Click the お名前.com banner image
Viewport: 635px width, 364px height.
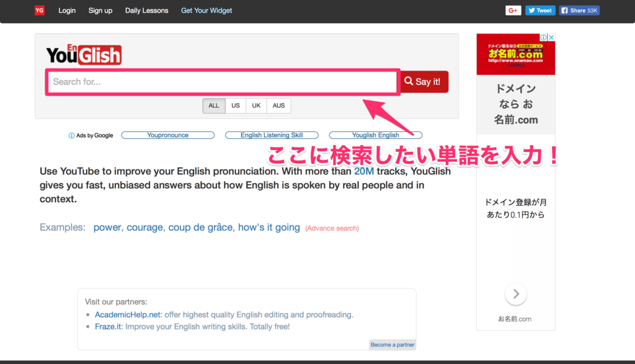tap(515, 54)
